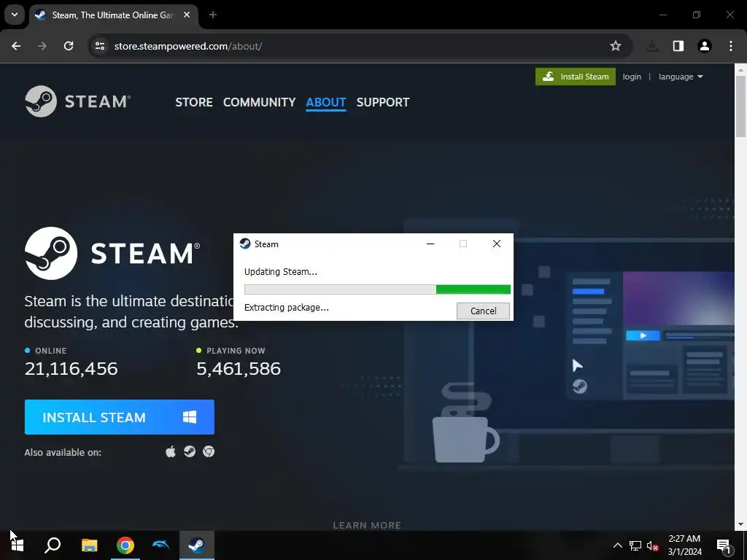The width and height of the screenshot is (747, 560).
Task: Click the LEARN MORE link at the bottom
Action: click(367, 525)
